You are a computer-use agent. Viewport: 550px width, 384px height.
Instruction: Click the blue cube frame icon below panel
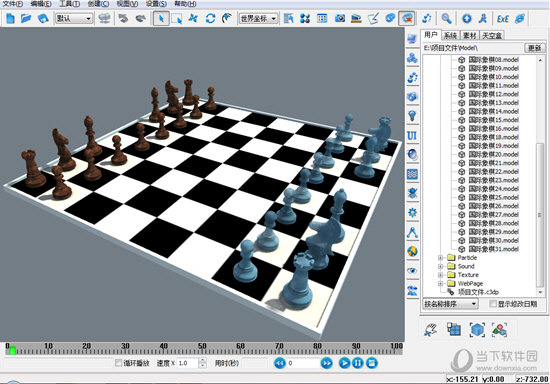(477, 330)
